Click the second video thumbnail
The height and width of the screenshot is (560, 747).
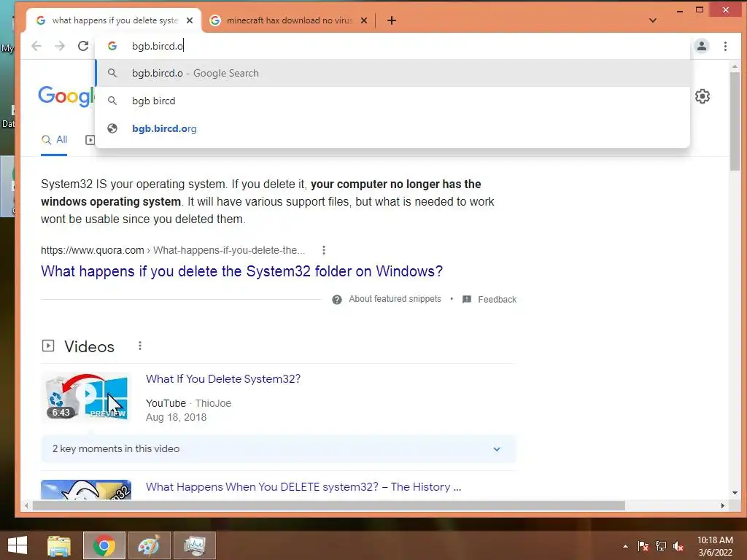[x=86, y=489]
